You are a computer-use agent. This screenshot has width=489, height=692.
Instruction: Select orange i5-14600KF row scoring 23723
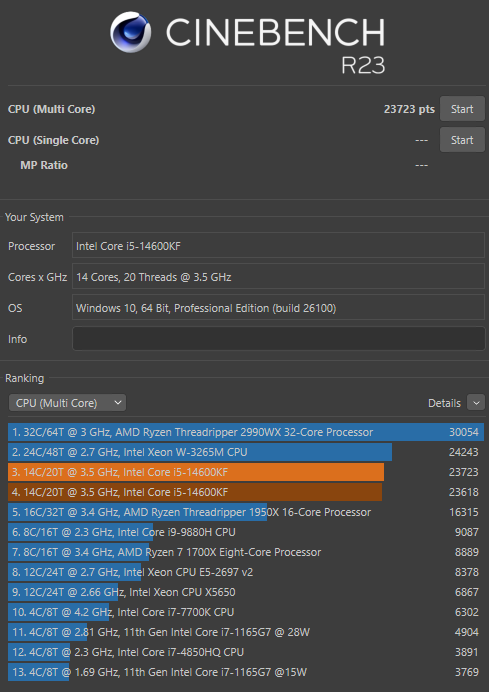246,472
